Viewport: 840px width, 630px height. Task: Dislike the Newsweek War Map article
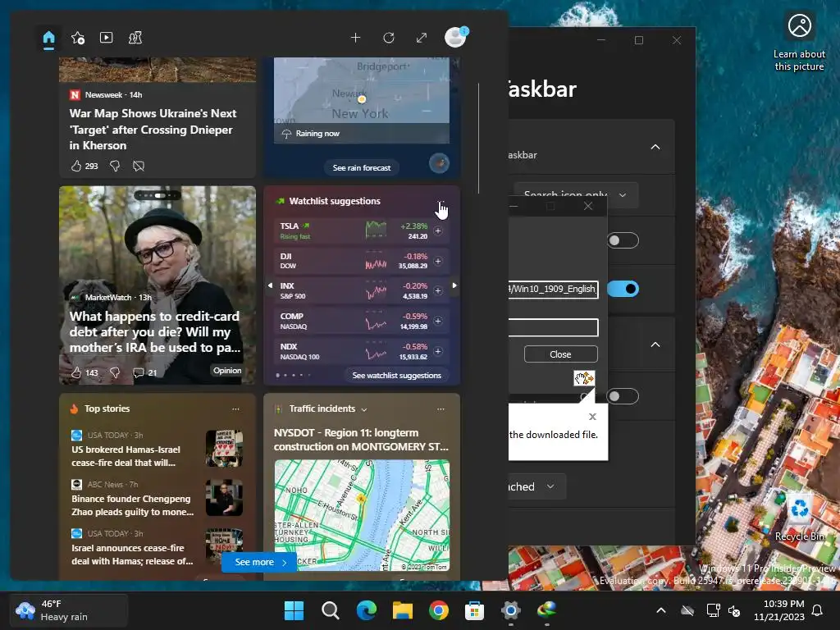tap(115, 166)
